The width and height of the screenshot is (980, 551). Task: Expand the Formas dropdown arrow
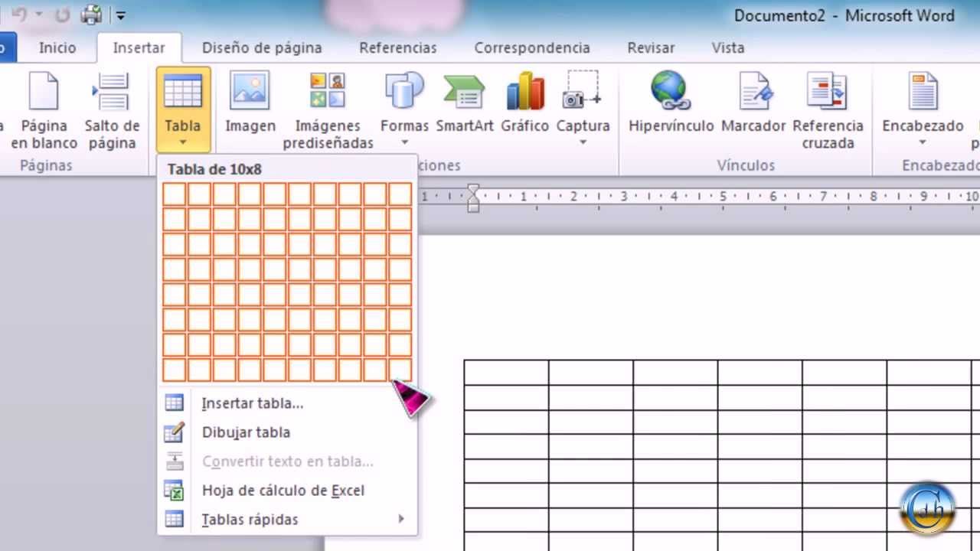pyautogui.click(x=404, y=142)
